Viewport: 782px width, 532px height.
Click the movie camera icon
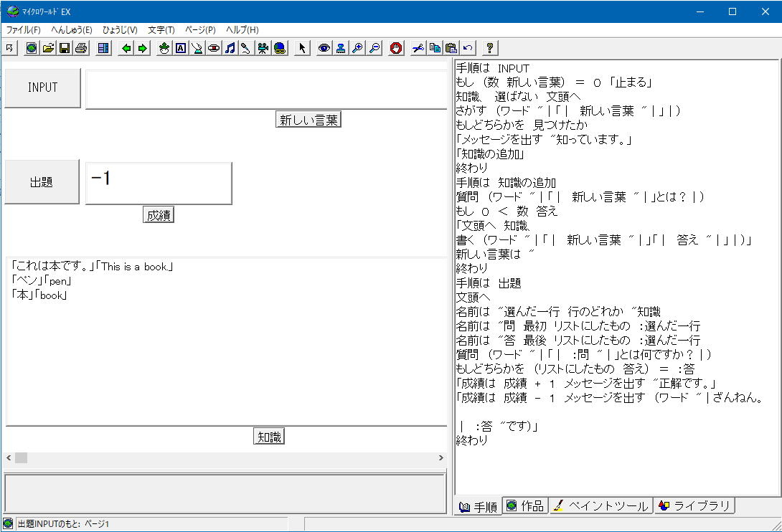(263, 48)
